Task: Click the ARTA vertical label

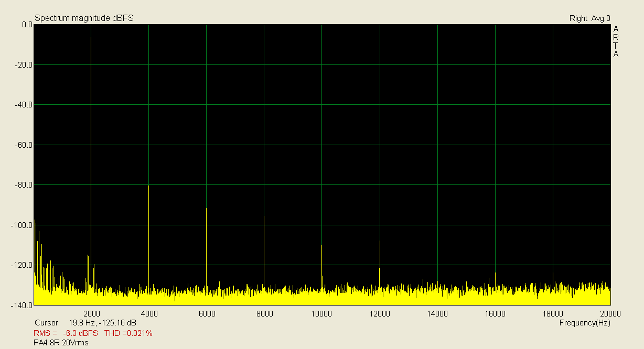Action: (x=616, y=41)
